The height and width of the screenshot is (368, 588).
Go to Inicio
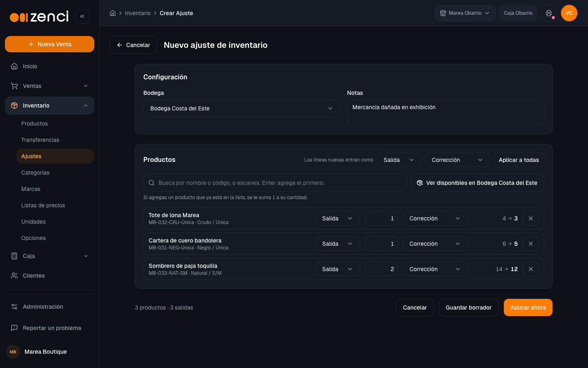[49, 66]
